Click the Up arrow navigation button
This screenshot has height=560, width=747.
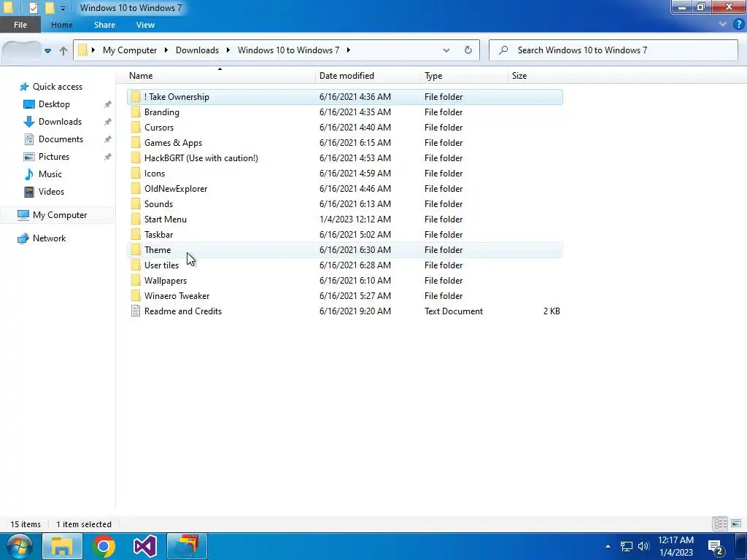coord(63,50)
